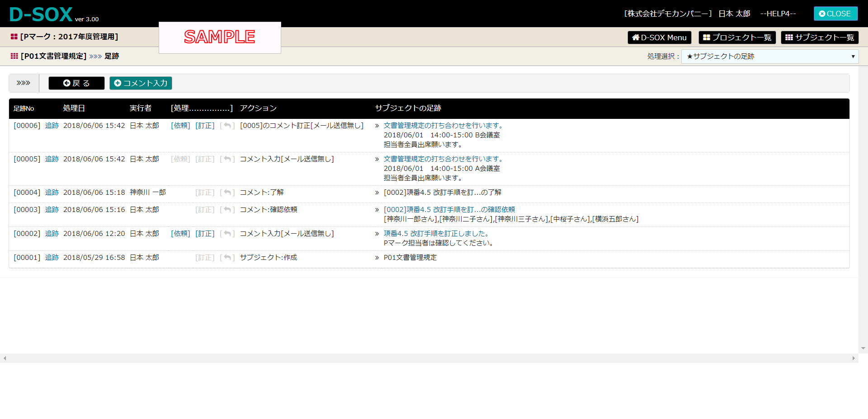Open the D-SOX Menu
The width and height of the screenshot is (868, 419).
(x=659, y=38)
